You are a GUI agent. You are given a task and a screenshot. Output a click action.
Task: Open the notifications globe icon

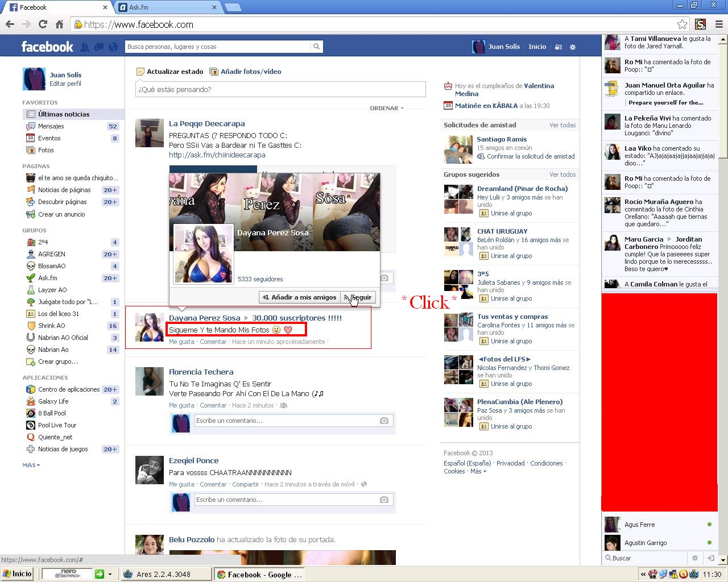tap(113, 47)
